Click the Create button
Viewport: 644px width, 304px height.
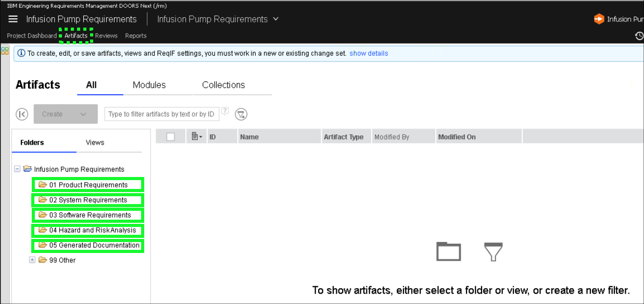click(65, 114)
